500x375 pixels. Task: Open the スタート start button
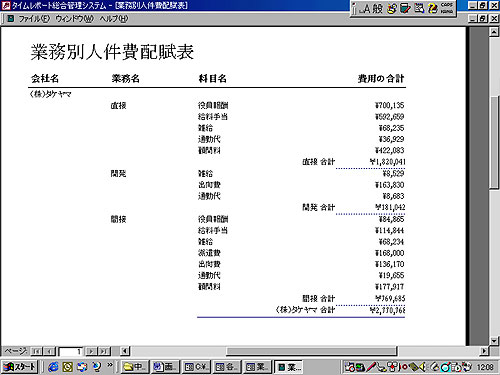coord(20,367)
